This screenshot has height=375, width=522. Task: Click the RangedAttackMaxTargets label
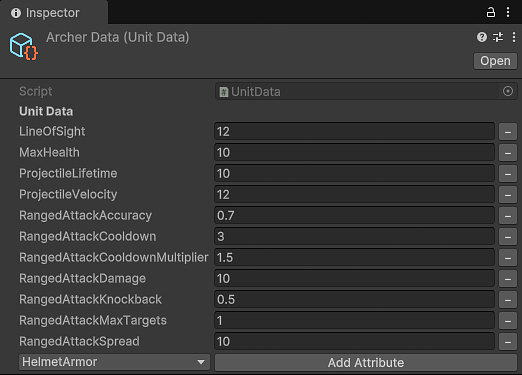[93, 320]
